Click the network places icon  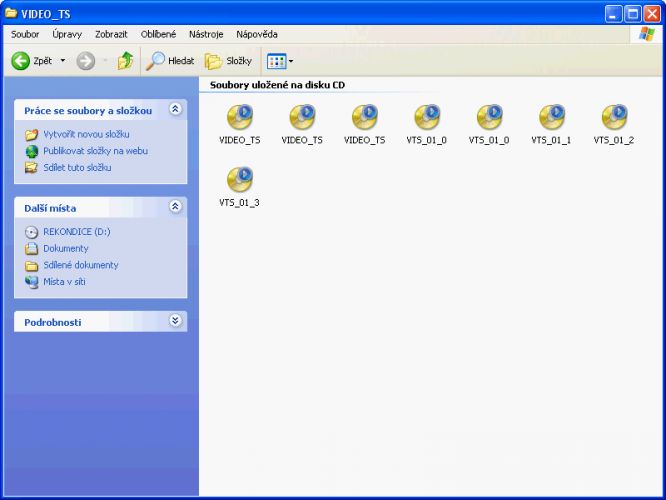coord(31,282)
